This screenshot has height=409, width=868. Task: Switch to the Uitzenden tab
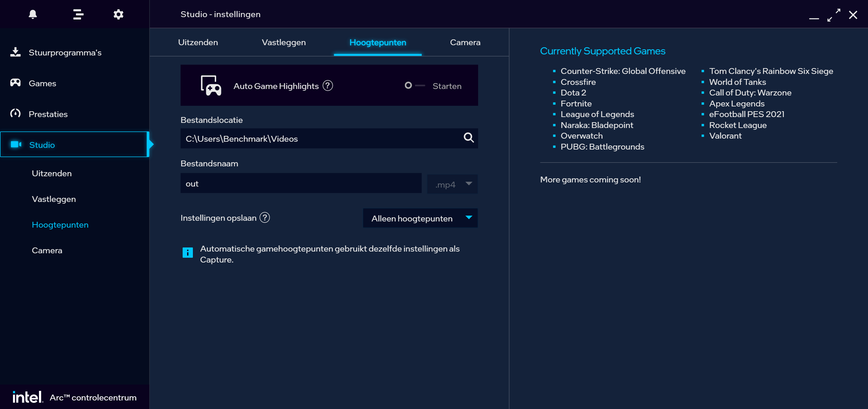click(x=198, y=42)
